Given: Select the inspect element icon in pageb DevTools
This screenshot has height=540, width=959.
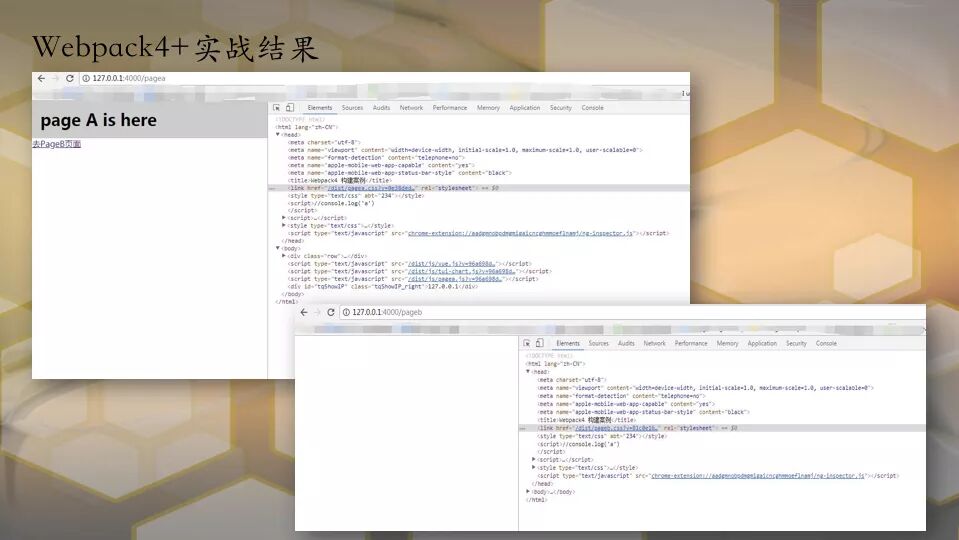Looking at the screenshot, I should 527,343.
